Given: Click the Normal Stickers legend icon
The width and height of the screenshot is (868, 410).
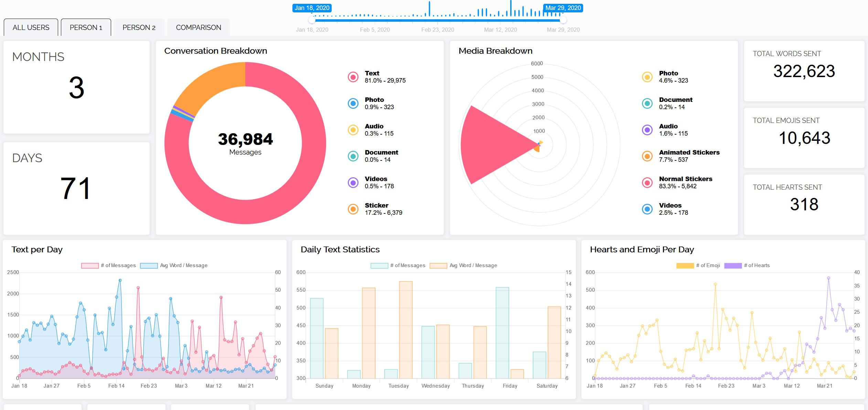Looking at the screenshot, I should click(647, 182).
